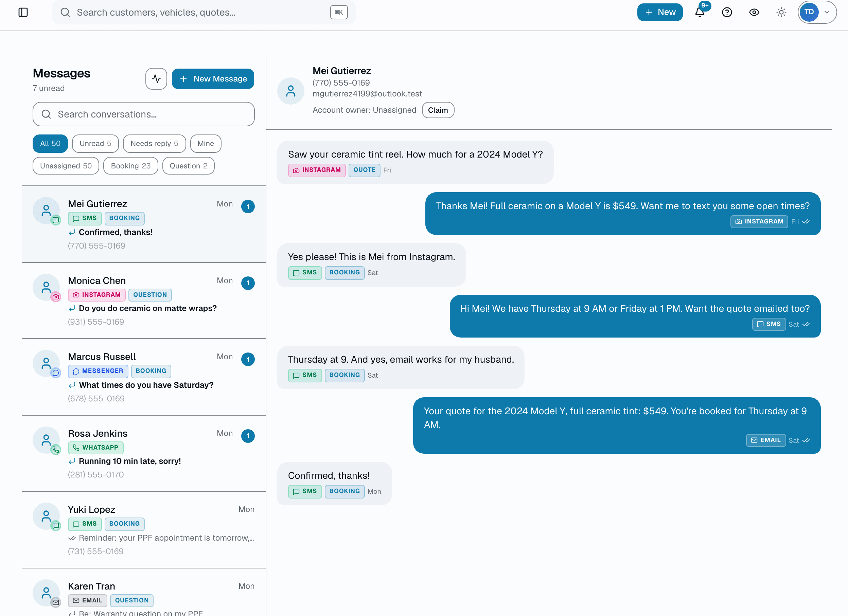Click Rosa Jenkins's WhatsApp avatar icon
The width and height of the screenshot is (848, 616).
[x=56, y=450]
